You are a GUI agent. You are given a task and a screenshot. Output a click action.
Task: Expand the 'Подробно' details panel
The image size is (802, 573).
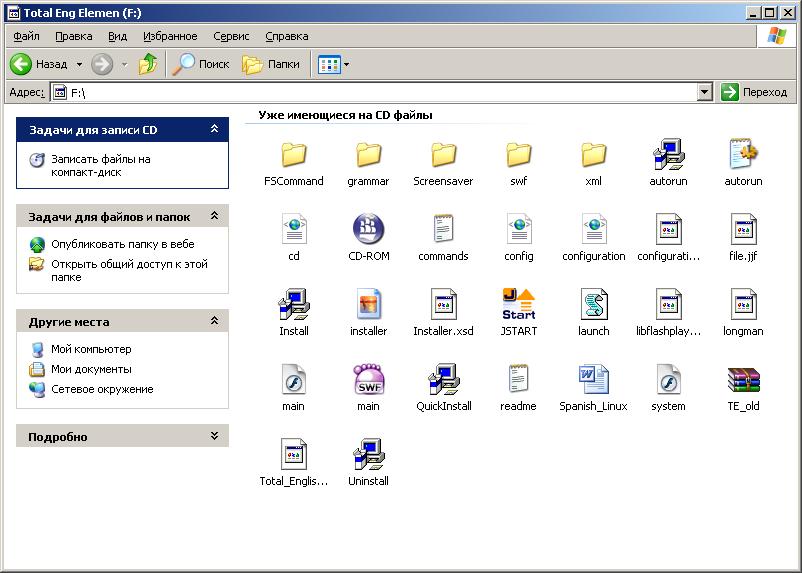click(214, 437)
